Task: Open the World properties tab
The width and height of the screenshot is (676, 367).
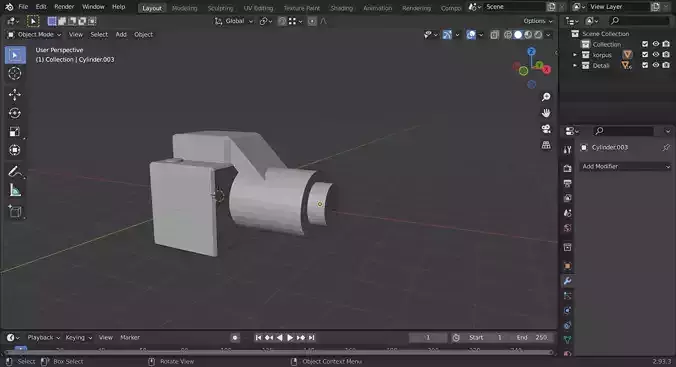Action: (567, 228)
